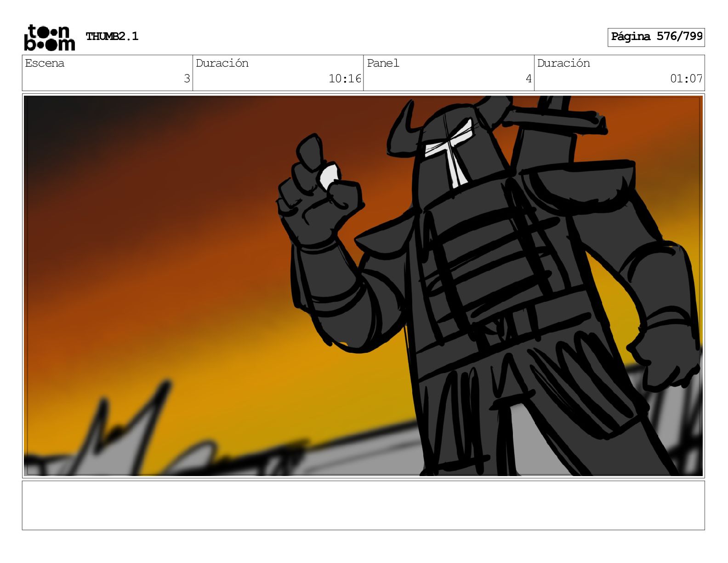Click the scene number 3
728x563 pixels.
coord(187,79)
